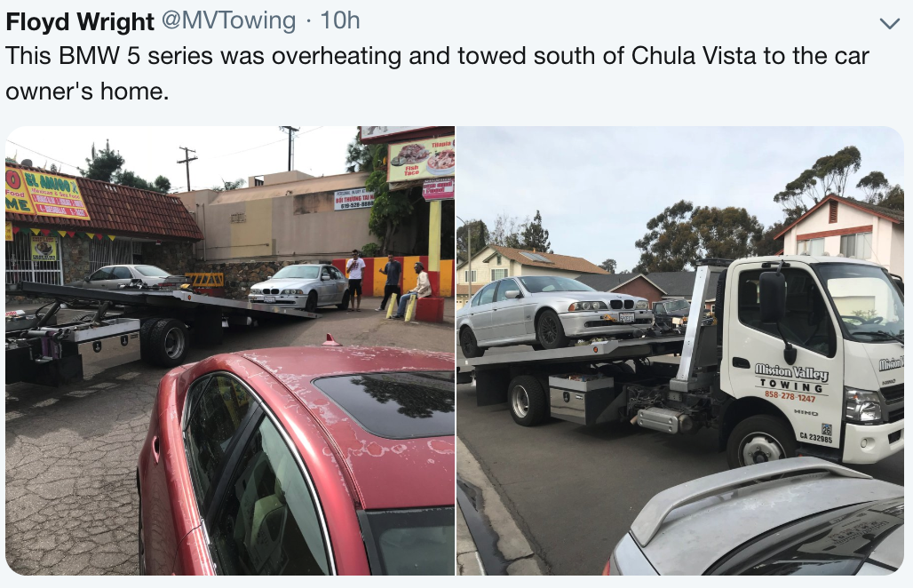The height and width of the screenshot is (588, 913).
Task: Click the El Amigo restaurant sign
Action: [x=45, y=194]
